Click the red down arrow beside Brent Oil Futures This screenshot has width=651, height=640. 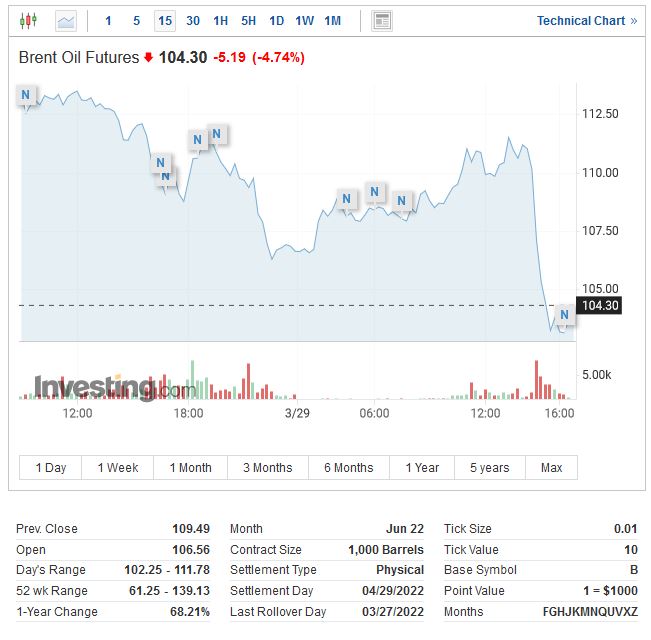(149, 58)
